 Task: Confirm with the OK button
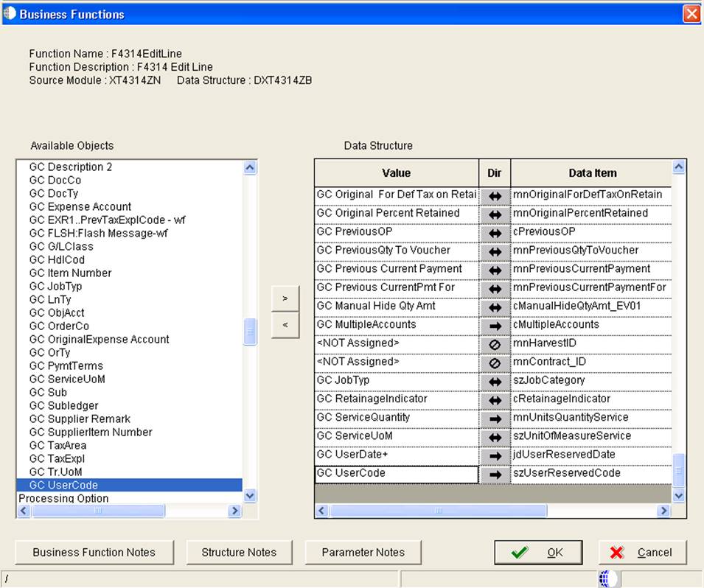coord(538,552)
